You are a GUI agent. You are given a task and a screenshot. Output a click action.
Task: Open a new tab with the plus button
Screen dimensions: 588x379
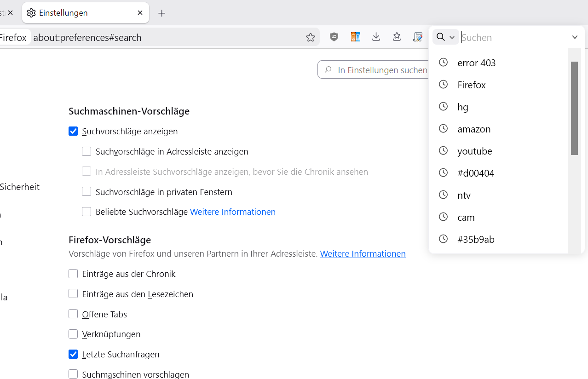tap(161, 13)
